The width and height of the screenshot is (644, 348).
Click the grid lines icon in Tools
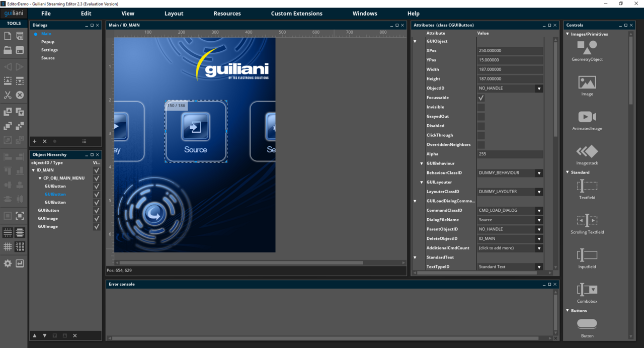(8, 246)
